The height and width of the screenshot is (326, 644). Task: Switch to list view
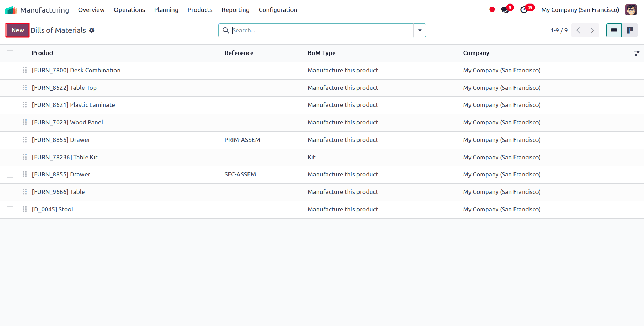point(614,30)
